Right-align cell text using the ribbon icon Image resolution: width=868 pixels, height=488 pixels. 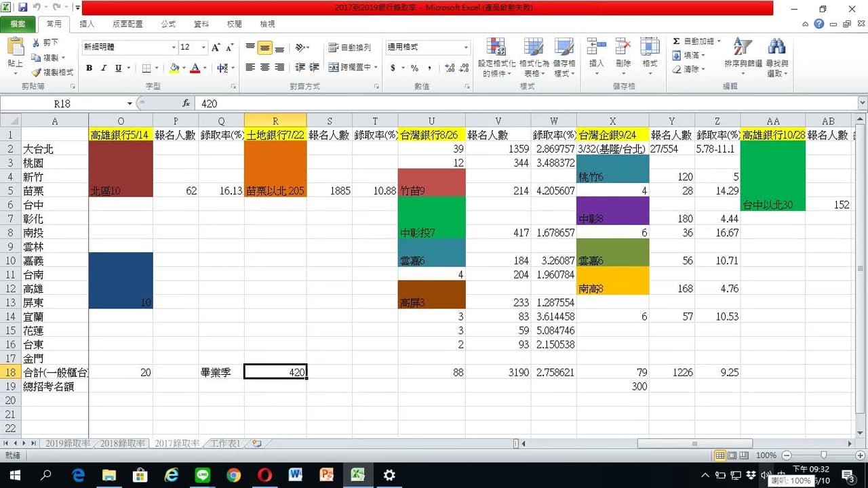click(x=279, y=68)
